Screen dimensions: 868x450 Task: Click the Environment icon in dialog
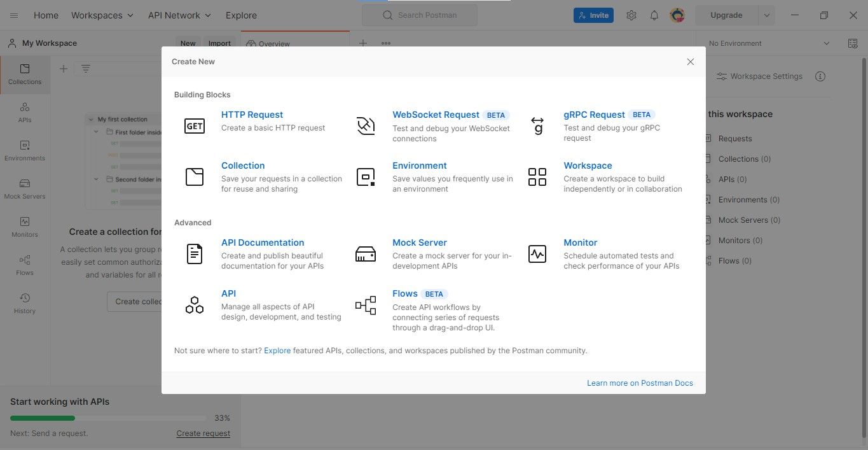coord(366,177)
